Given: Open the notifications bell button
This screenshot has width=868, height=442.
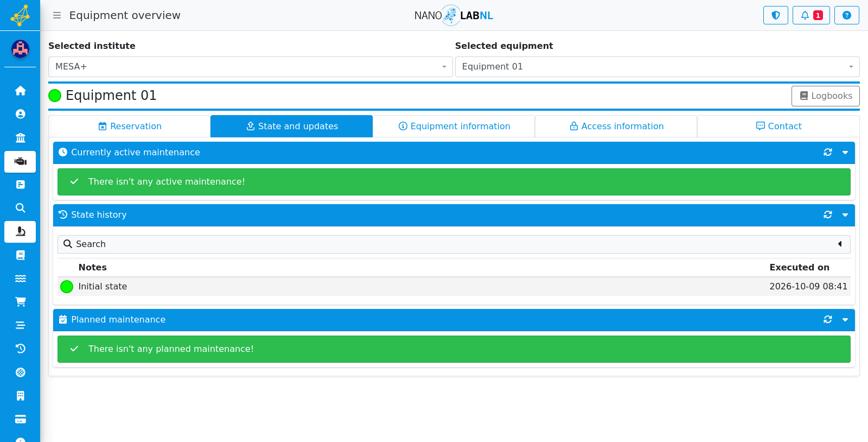Looking at the screenshot, I should pos(811,15).
